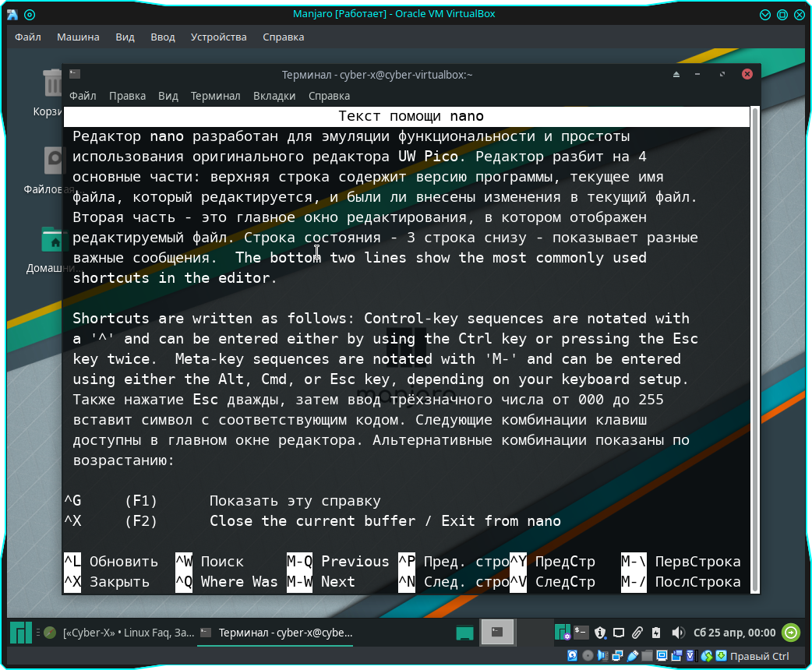Screen dimensions: 812x670
Task: Open the power manager battery icon
Action: [656, 632]
